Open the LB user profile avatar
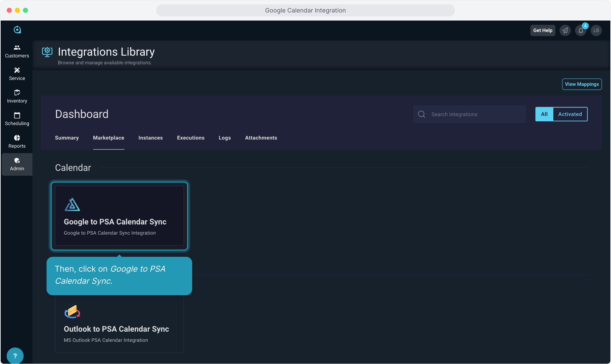 click(x=596, y=30)
